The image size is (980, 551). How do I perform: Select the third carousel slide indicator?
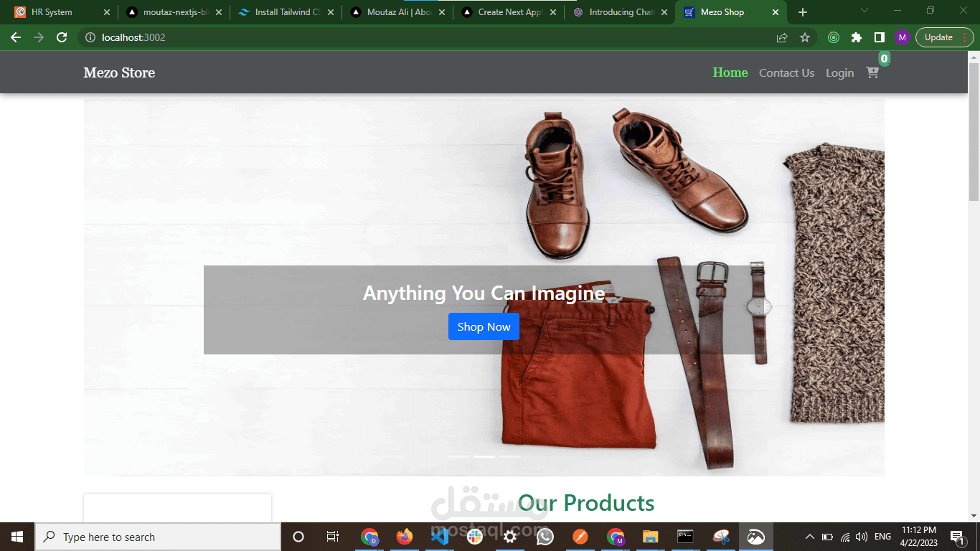pos(510,456)
